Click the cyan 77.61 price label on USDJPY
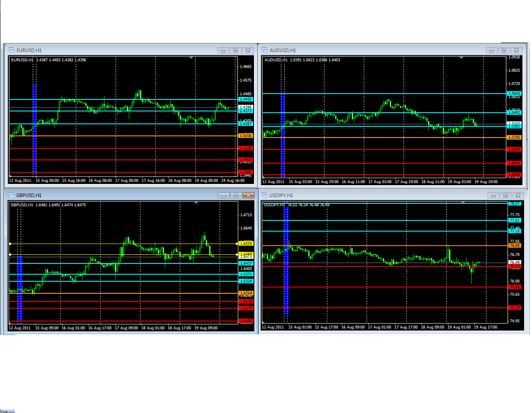Screen dimensions: 532x413 click(515, 220)
